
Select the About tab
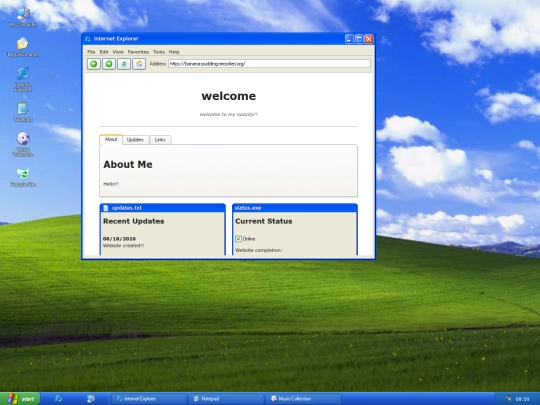click(x=111, y=139)
